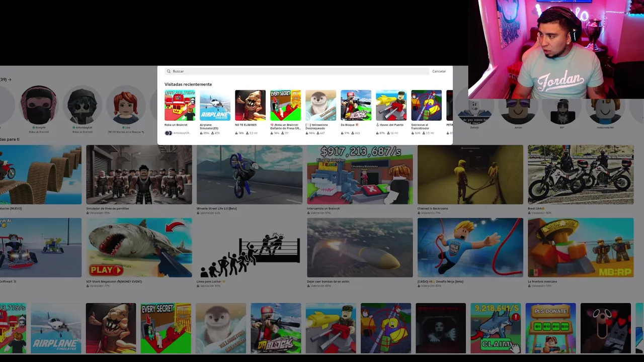Click the magnifying glass search icon
The width and height of the screenshot is (644, 362).
click(169, 71)
